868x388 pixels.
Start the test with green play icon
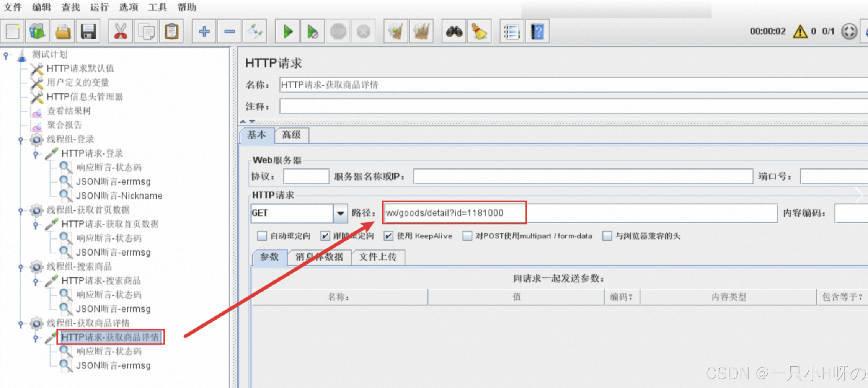pyautogui.click(x=287, y=31)
